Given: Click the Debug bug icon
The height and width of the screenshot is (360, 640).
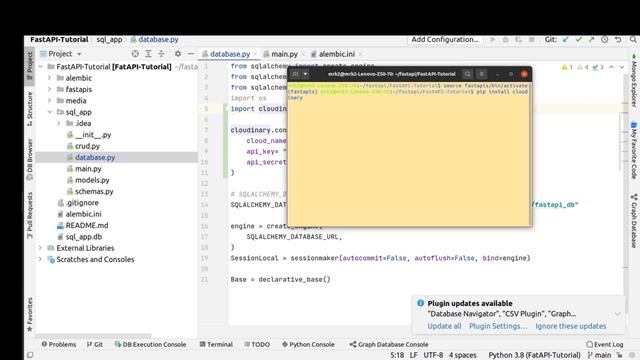Looking at the screenshot, I should tap(505, 40).
